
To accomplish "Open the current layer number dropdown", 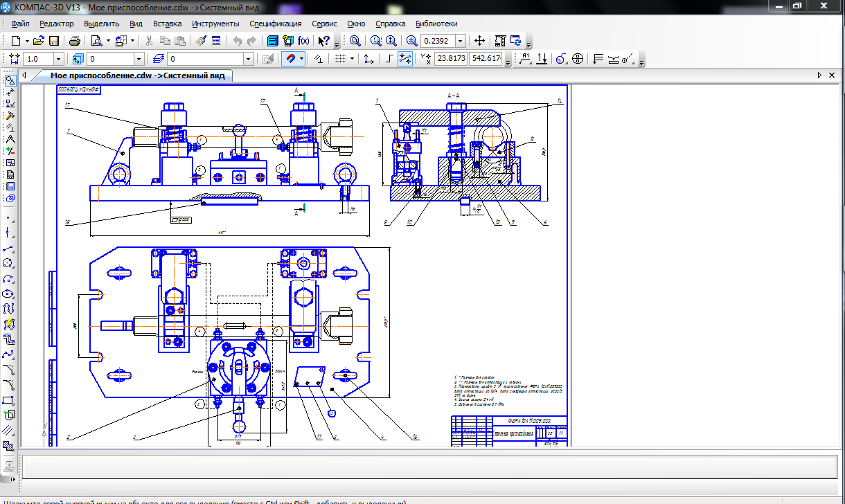I will coord(248,59).
